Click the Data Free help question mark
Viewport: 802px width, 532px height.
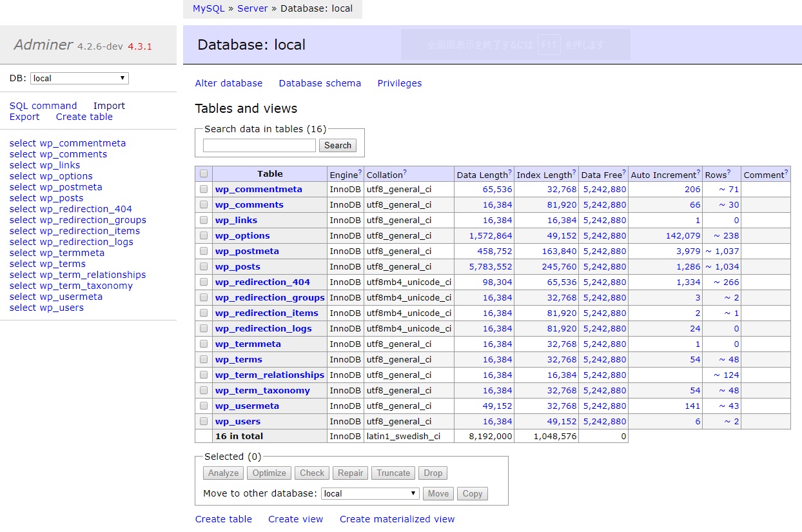click(x=624, y=172)
